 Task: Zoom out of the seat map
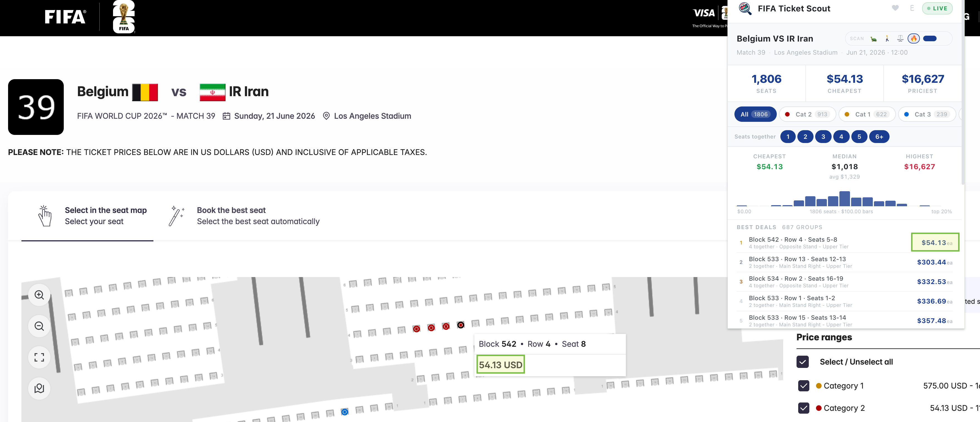(x=39, y=326)
